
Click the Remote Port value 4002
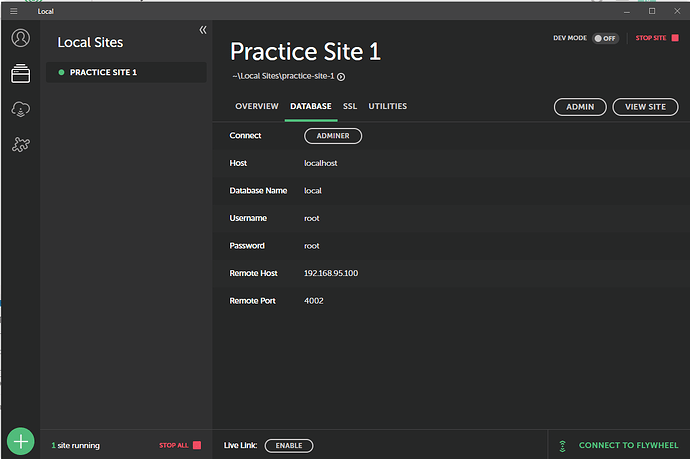tap(313, 301)
